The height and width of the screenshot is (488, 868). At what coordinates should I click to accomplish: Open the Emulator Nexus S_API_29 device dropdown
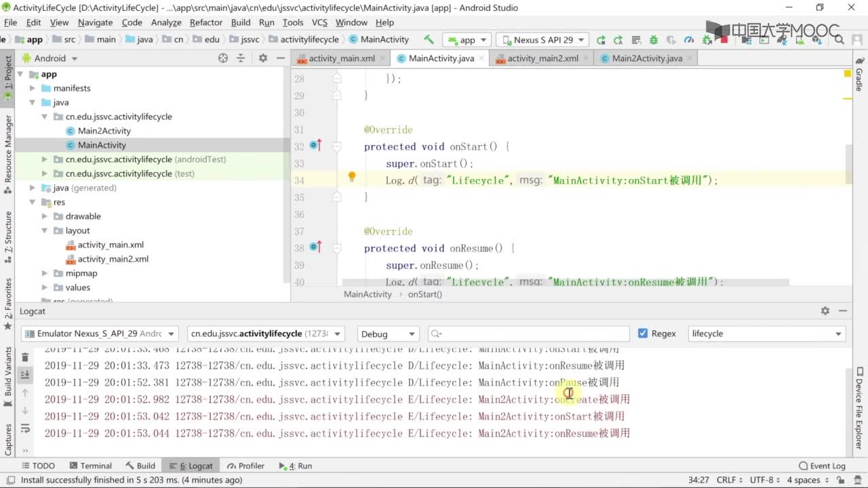point(100,333)
